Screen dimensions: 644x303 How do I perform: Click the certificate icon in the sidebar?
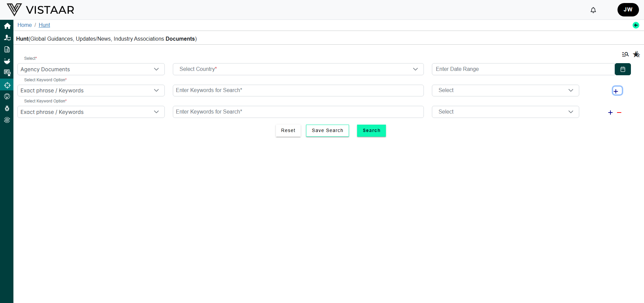(7, 73)
